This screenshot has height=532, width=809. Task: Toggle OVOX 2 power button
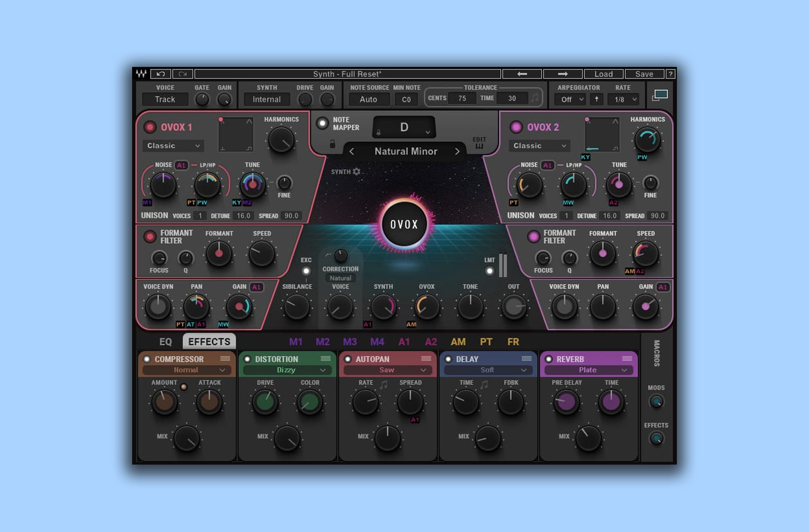(516, 127)
